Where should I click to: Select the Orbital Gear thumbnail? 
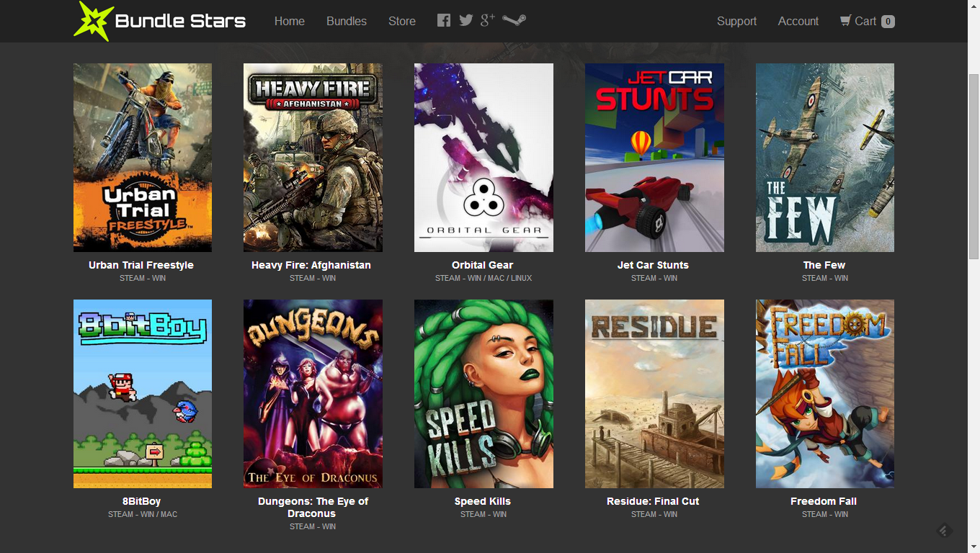pos(483,157)
